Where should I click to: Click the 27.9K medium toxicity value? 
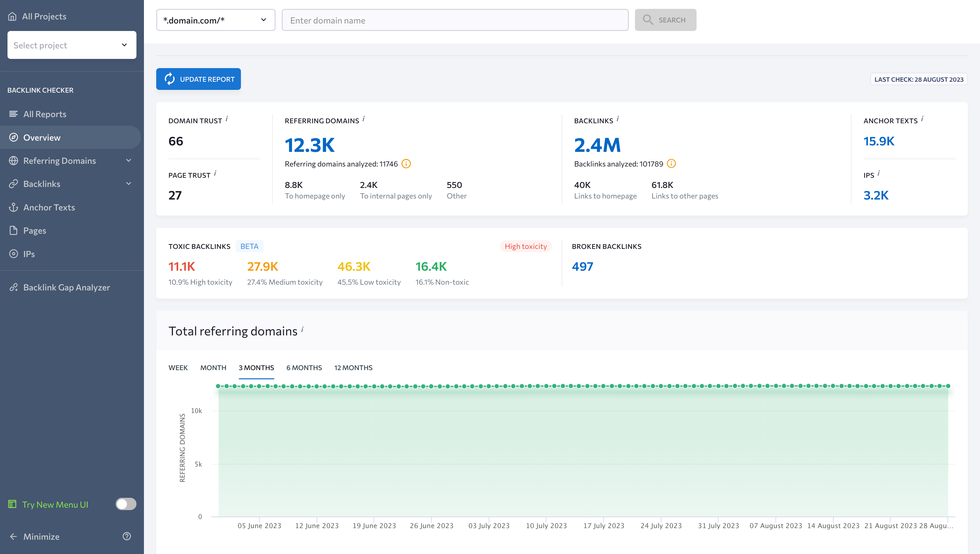coord(262,267)
